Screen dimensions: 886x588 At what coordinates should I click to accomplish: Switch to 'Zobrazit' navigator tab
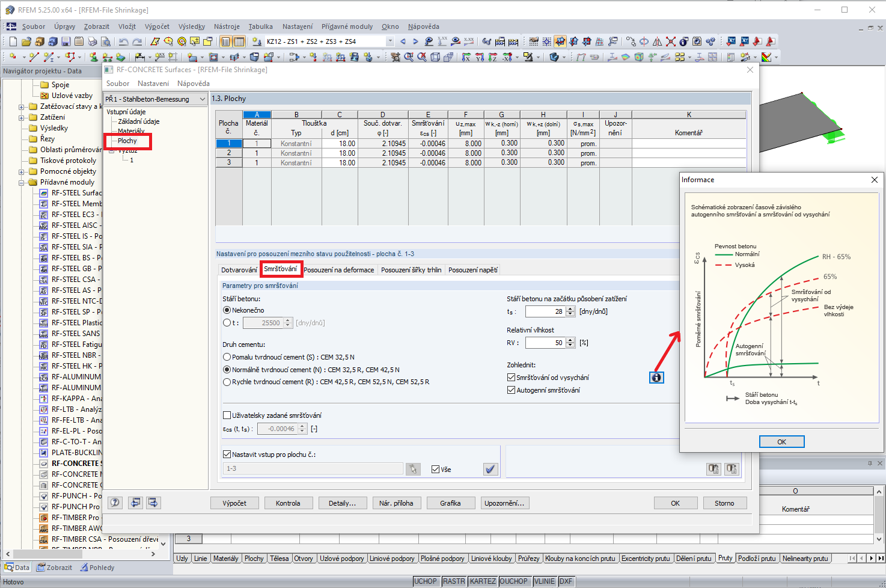[x=54, y=568]
